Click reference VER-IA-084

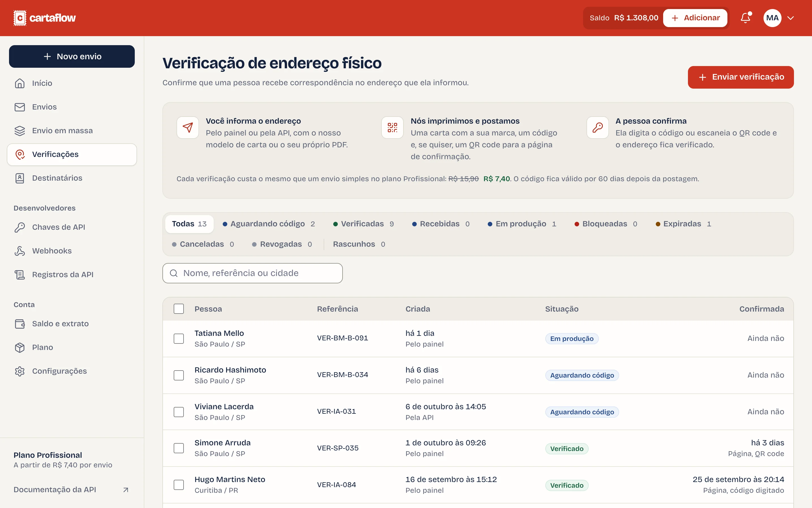tap(337, 485)
